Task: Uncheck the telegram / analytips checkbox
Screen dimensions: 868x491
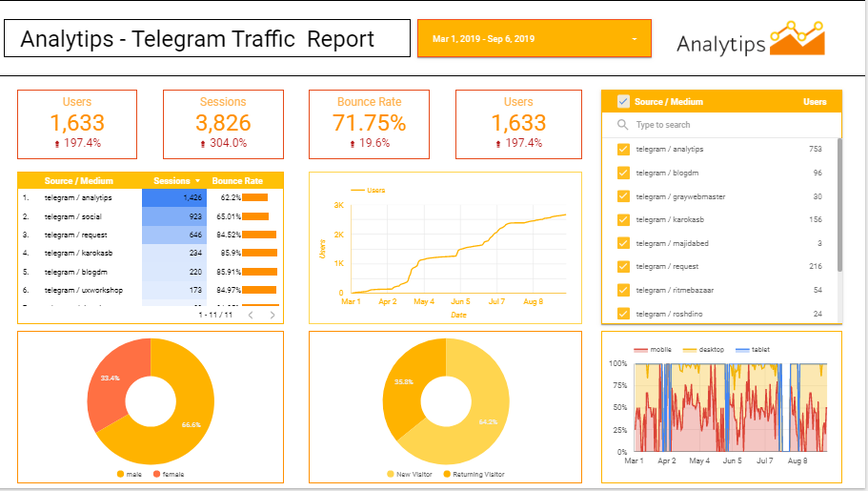Action: (x=623, y=149)
